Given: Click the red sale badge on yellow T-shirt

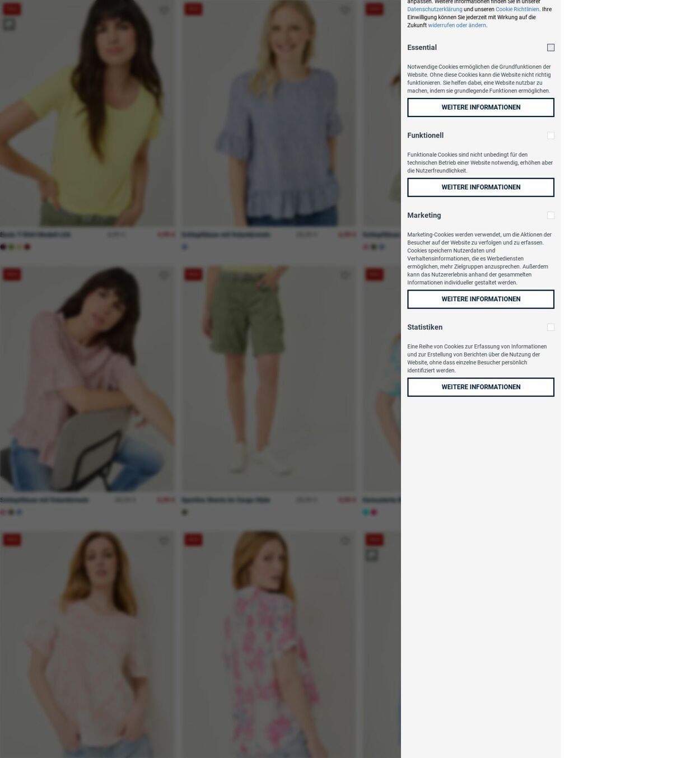Looking at the screenshot, I should [12, 9].
